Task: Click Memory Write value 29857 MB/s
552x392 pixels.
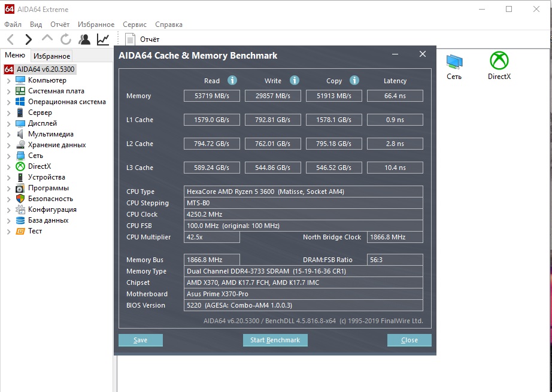Action: [273, 96]
